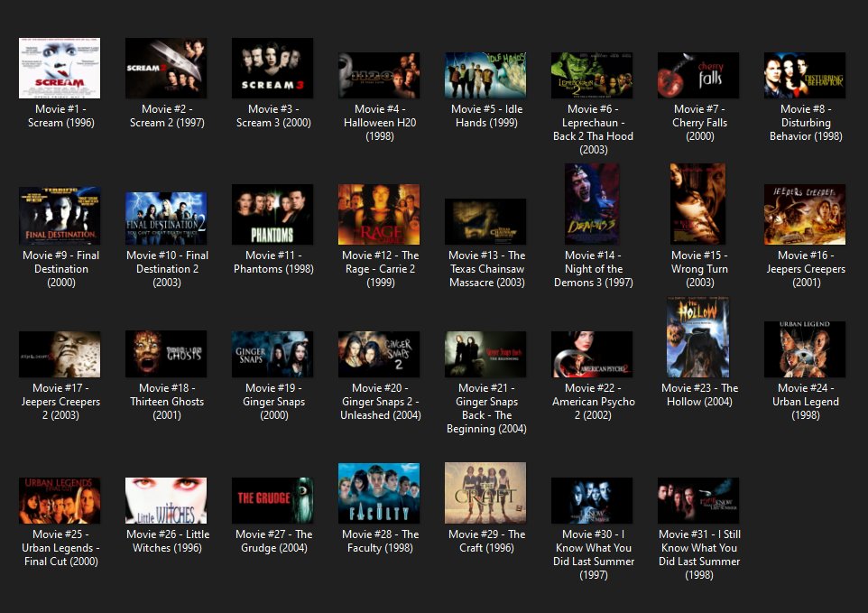Click the label "Movie #28 - The Faculty (1998)"
Image resolution: width=868 pixels, height=613 pixels.
[380, 541]
